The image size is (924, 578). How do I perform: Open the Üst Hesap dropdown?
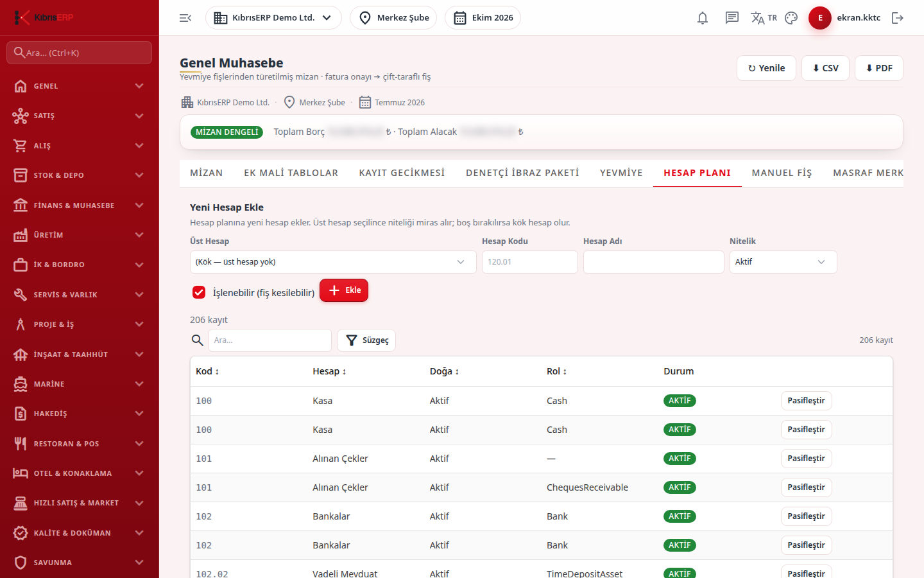333,262
